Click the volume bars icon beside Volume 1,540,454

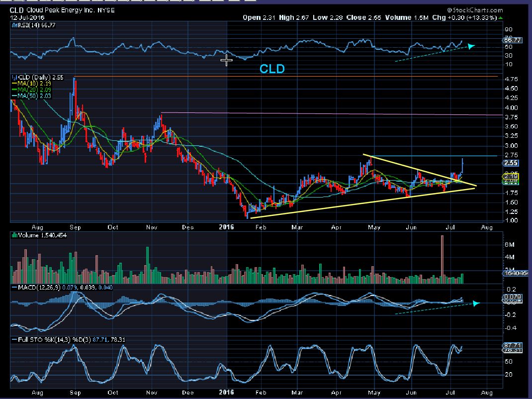pos(14,235)
